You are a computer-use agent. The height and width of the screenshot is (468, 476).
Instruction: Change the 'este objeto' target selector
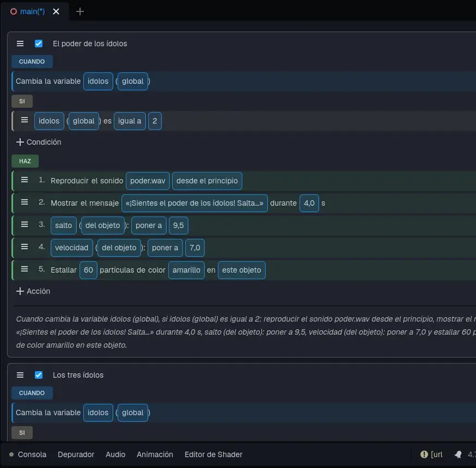[242, 270]
